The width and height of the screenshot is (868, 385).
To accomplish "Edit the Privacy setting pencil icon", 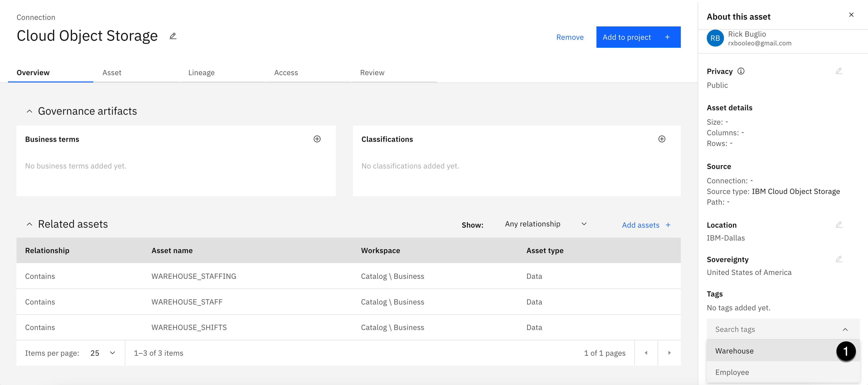I will 839,71.
